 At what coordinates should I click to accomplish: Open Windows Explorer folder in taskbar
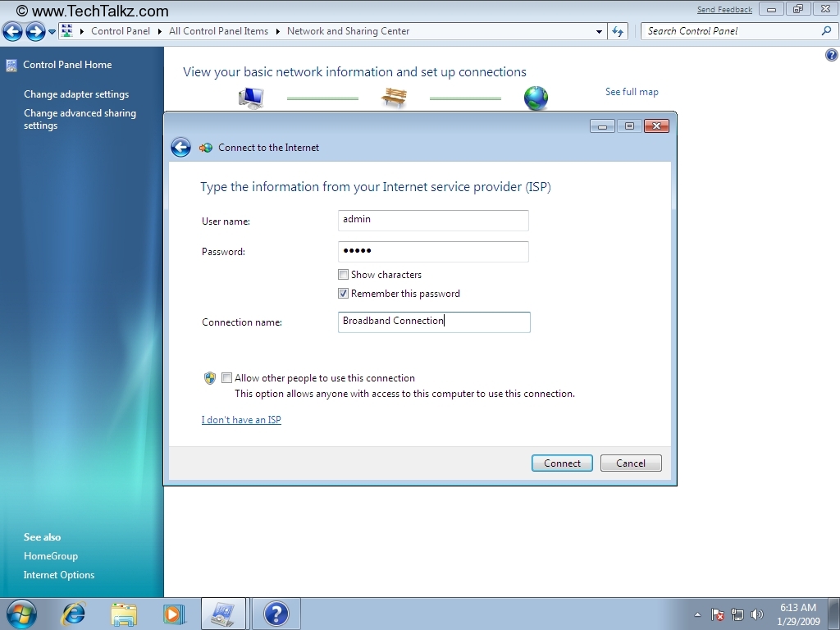[124, 614]
